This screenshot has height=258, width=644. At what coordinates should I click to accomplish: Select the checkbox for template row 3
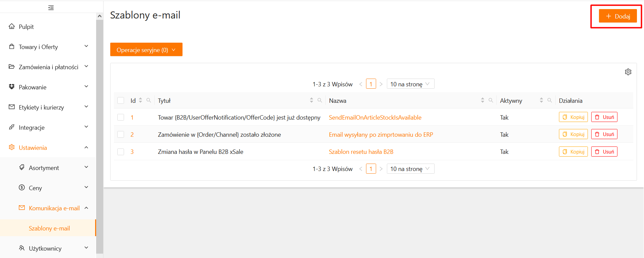[121, 152]
